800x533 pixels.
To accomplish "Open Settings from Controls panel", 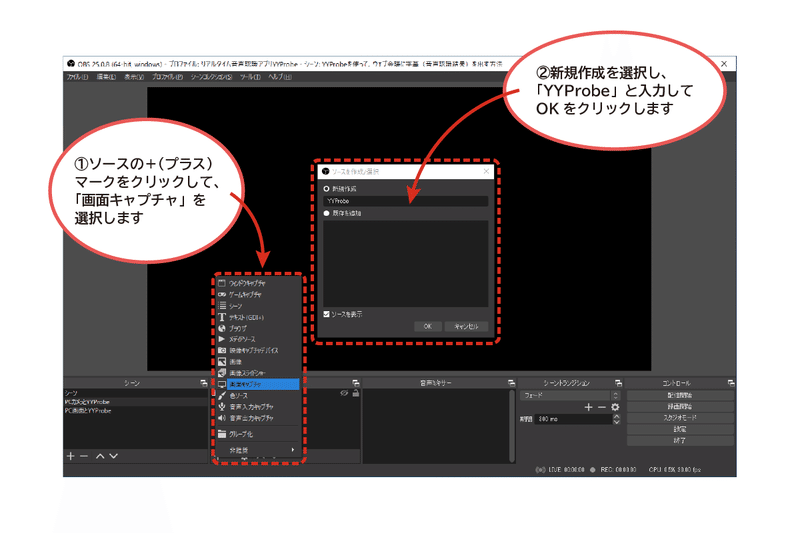I will [680, 429].
